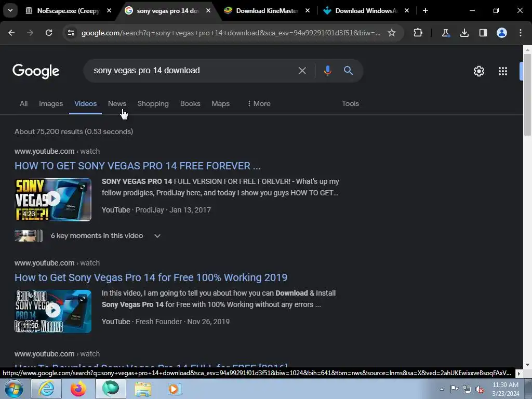Open Google quick settings gear
This screenshot has height=399, width=532.
pos(478,71)
